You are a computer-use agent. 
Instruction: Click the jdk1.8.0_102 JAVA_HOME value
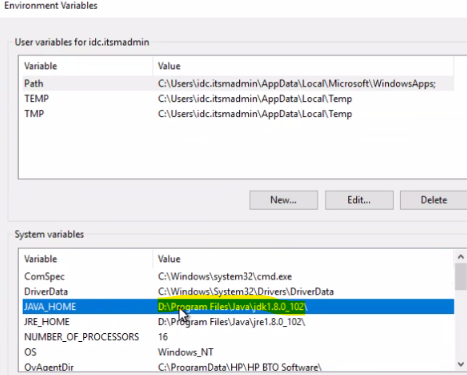pyautogui.click(x=233, y=307)
